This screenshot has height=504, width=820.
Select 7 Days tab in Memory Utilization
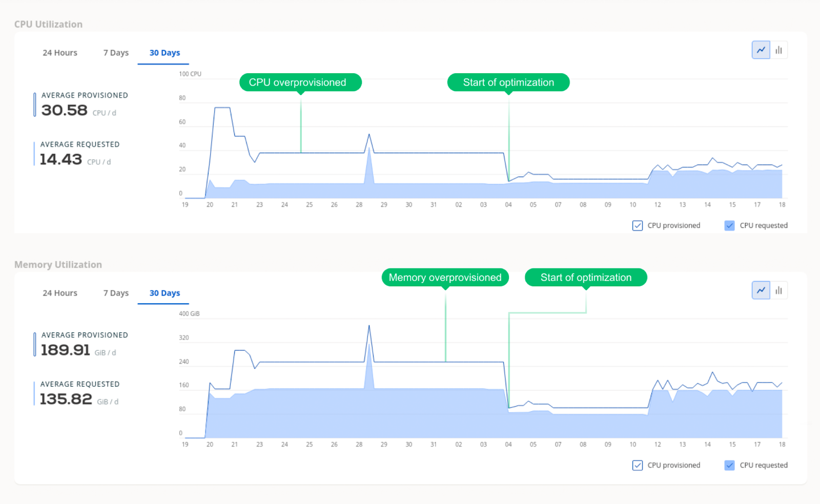pos(116,293)
